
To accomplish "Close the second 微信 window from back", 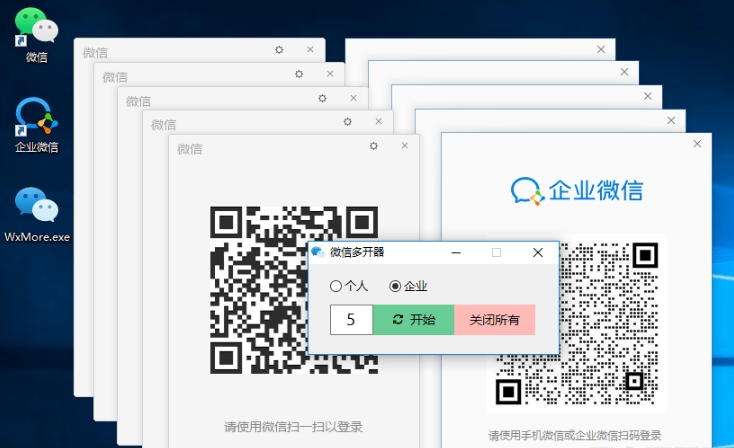I will [x=330, y=73].
